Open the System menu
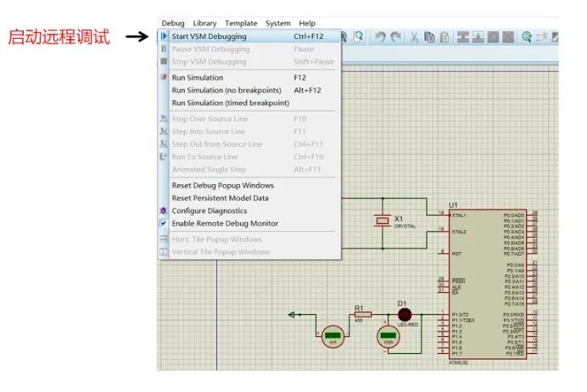 (x=278, y=23)
